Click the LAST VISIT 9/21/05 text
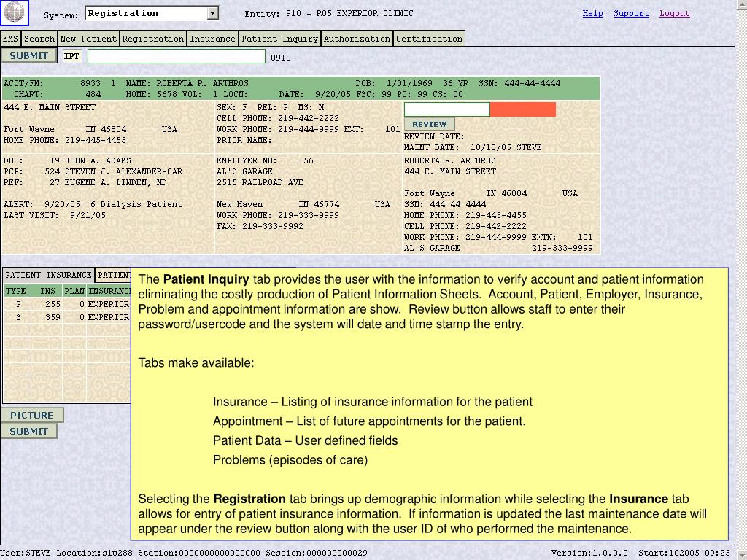 click(x=55, y=215)
